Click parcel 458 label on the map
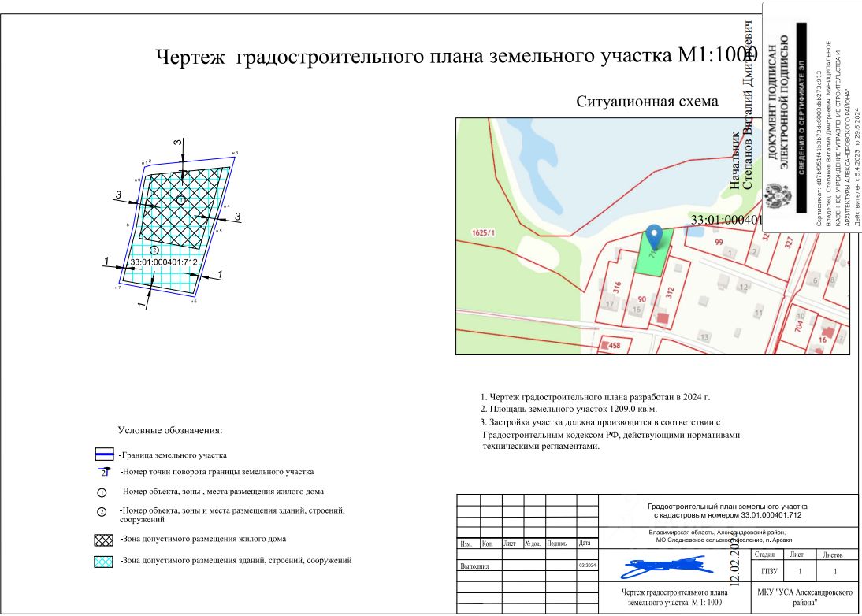 click(x=614, y=346)
